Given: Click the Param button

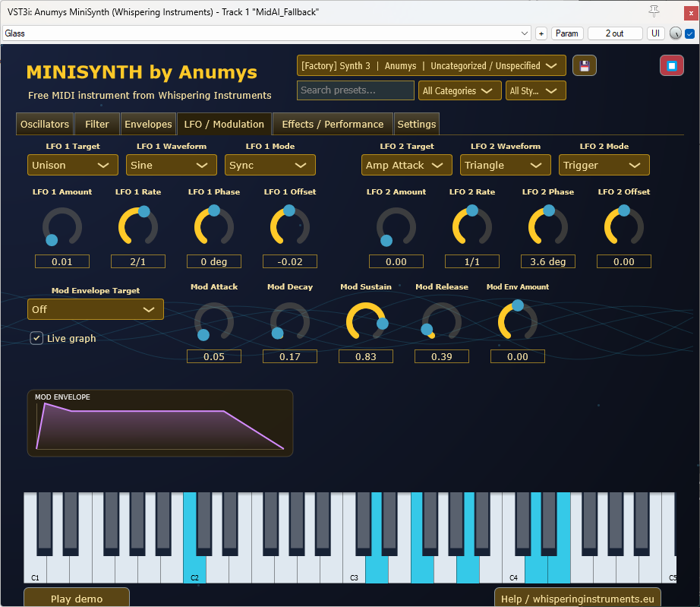Looking at the screenshot, I should (567, 33).
